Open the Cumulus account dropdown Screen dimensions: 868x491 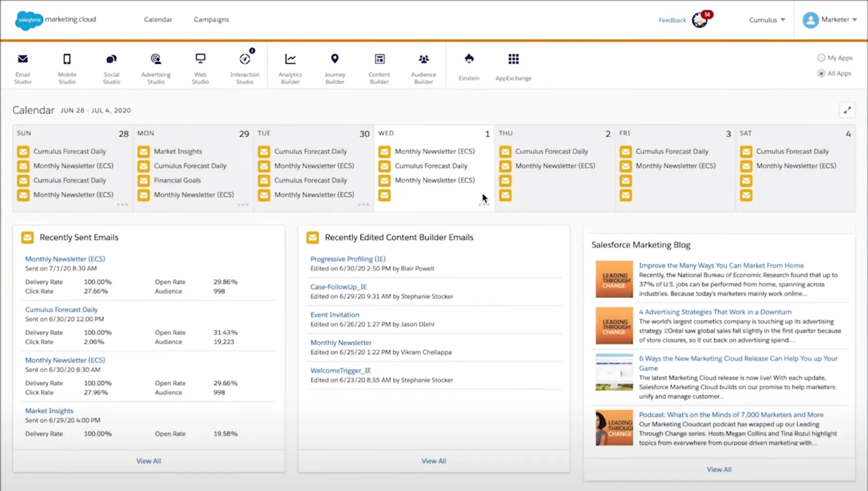[x=767, y=20]
